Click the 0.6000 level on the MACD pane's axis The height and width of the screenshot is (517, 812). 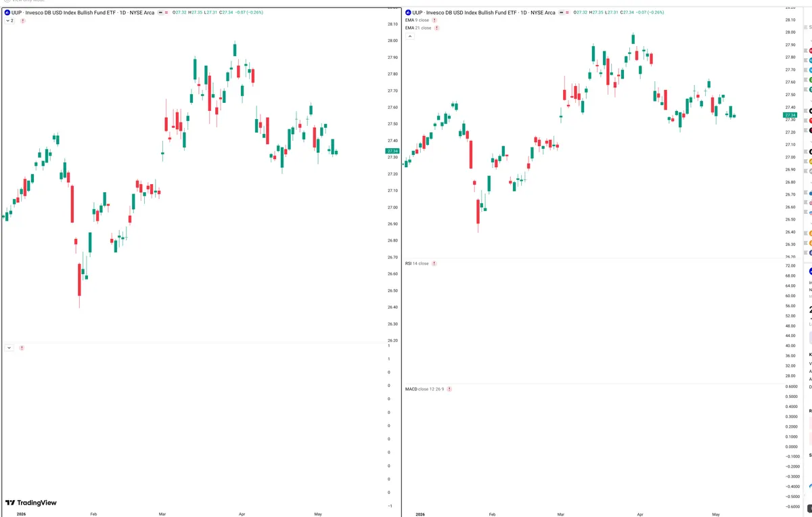790,386
